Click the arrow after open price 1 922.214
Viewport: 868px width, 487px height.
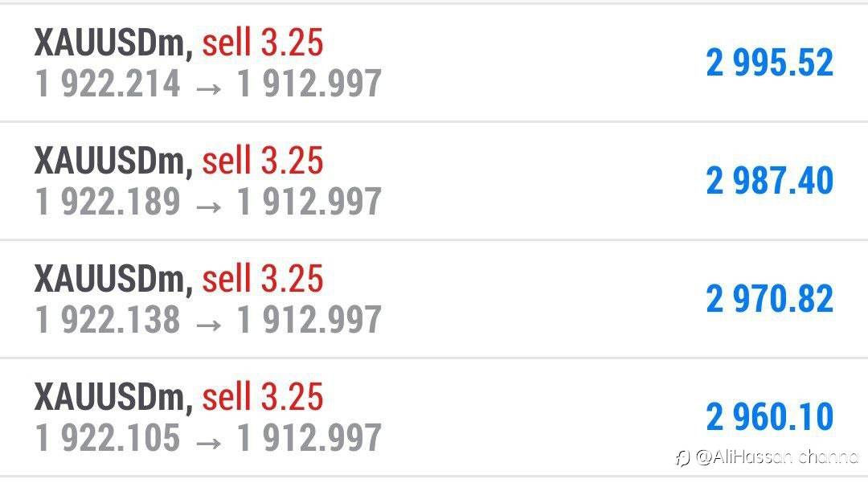coord(208,85)
